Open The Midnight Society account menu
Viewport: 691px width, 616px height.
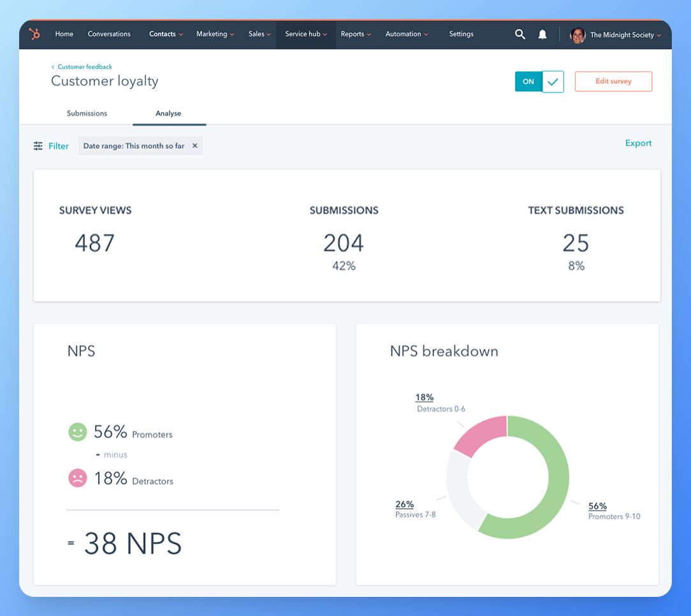[x=625, y=35]
